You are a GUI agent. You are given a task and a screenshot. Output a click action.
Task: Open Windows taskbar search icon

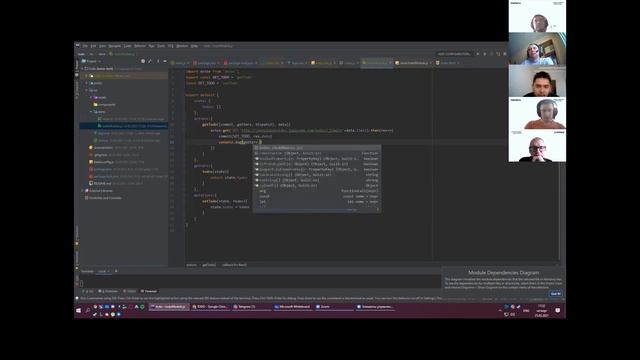pyautogui.click(x=87, y=310)
